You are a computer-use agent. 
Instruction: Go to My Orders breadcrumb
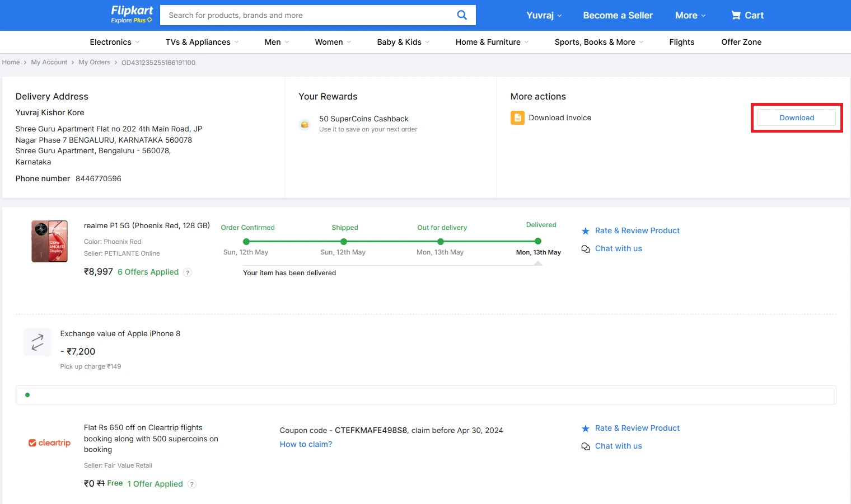pyautogui.click(x=94, y=62)
